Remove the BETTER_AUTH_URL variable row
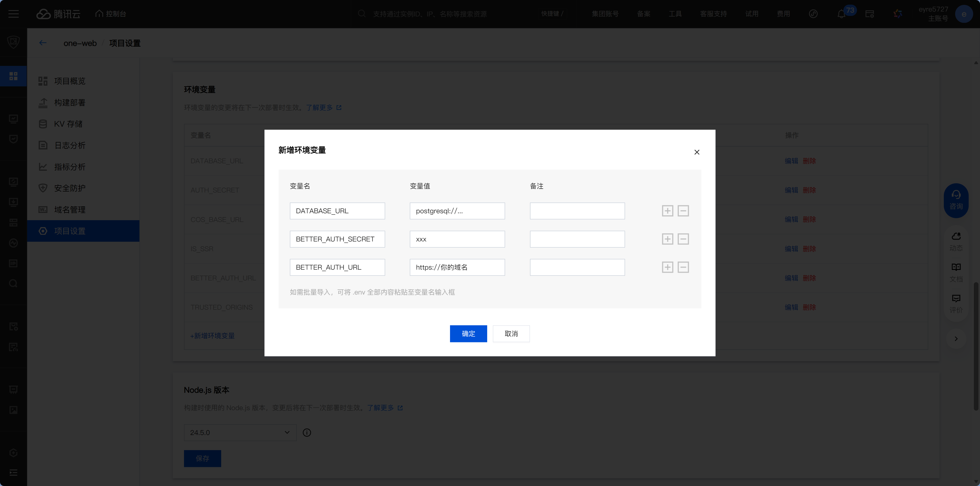The height and width of the screenshot is (486, 980). (x=683, y=267)
